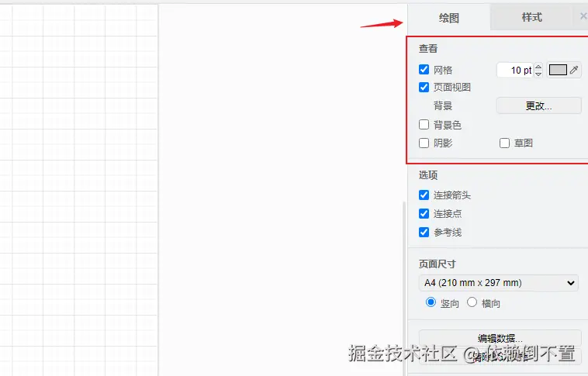Open the grid color swatch
Viewport: 588px width, 376px height.
click(558, 70)
